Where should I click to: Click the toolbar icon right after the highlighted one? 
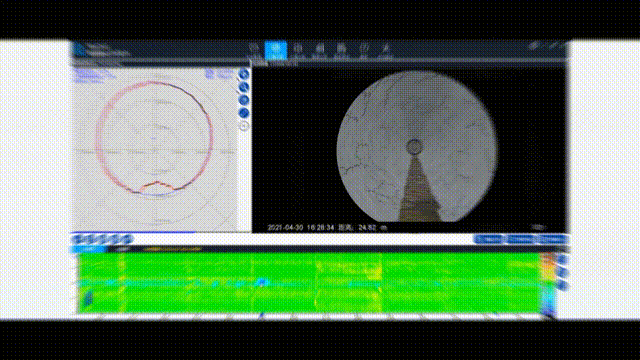[298, 50]
